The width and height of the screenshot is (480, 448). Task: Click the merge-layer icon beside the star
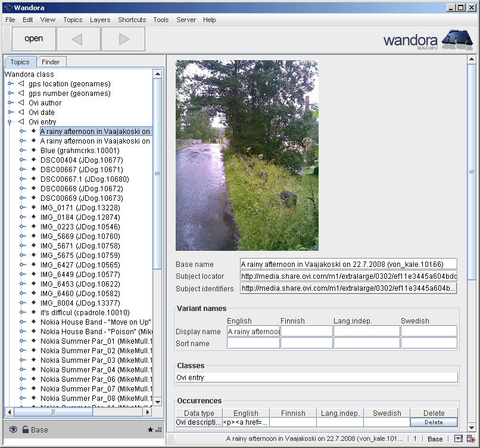coord(158,430)
